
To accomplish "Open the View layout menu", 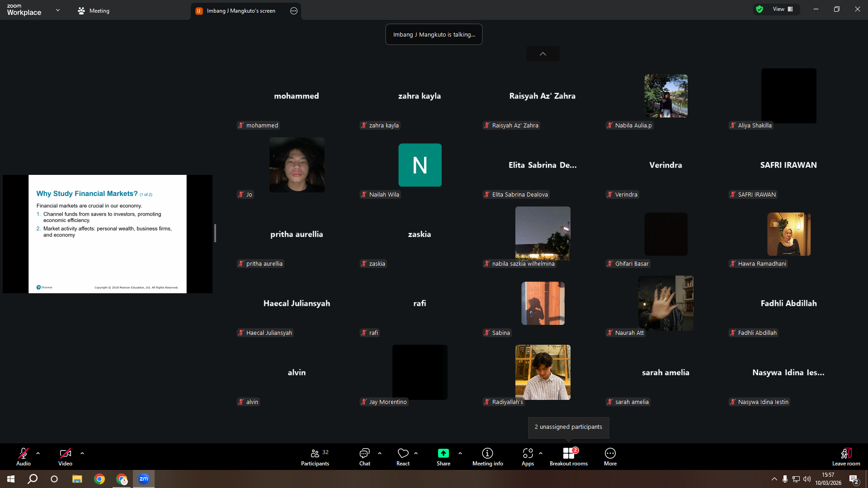I will tap(783, 9).
